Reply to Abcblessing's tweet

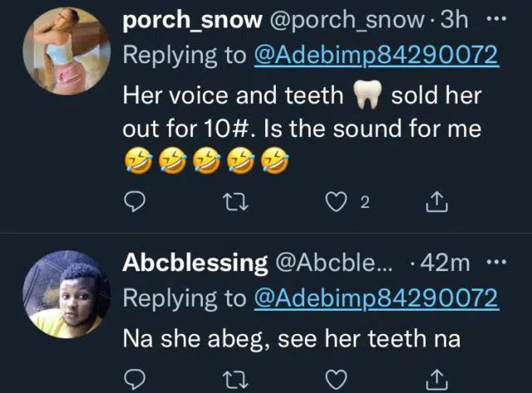(135, 380)
